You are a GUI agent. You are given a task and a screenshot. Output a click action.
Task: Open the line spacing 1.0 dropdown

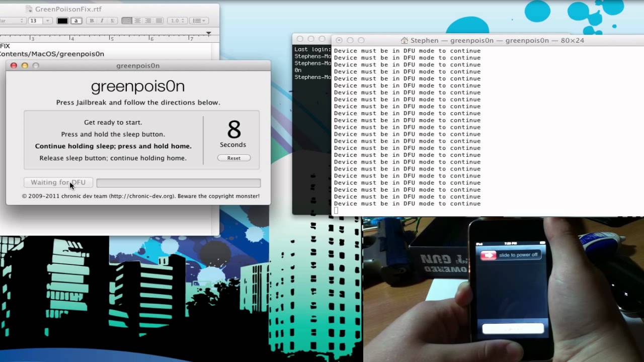(x=177, y=21)
